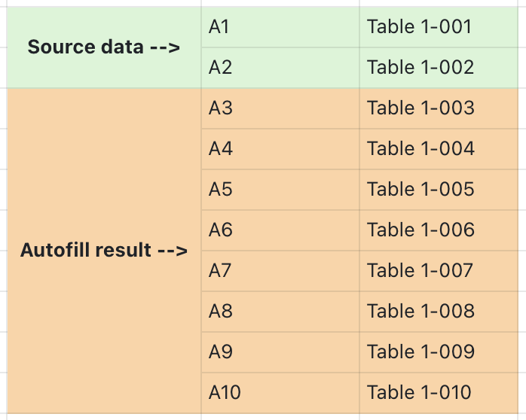Click the cell with text A4

[280, 149]
